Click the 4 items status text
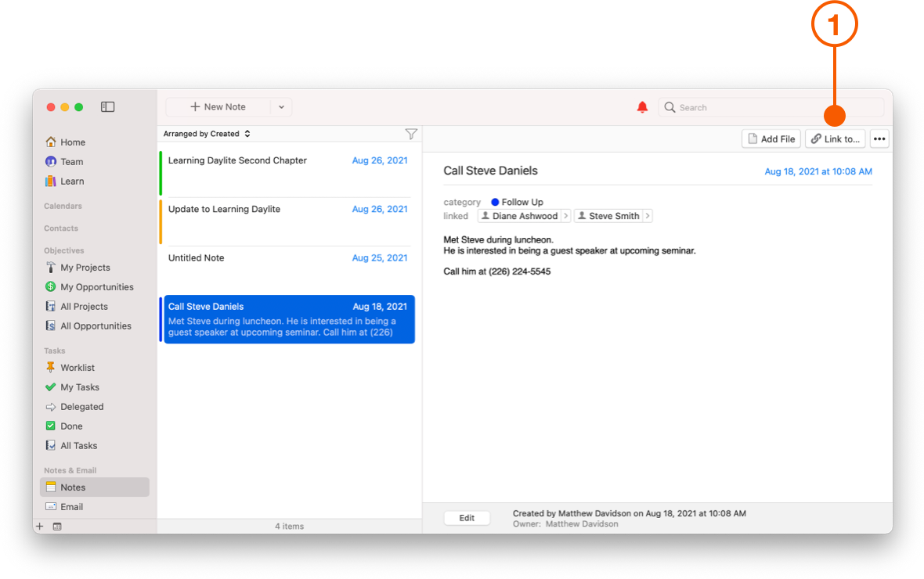Screen dimensions: 924x579 [290, 526]
